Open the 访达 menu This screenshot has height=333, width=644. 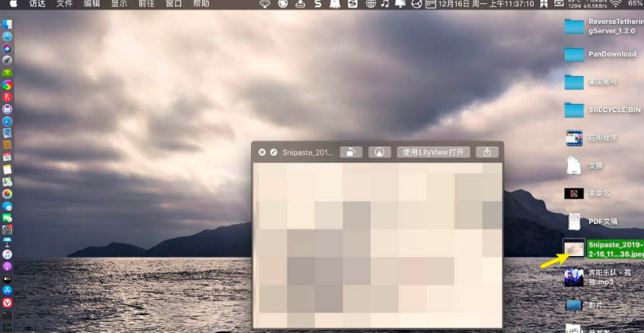pos(37,4)
